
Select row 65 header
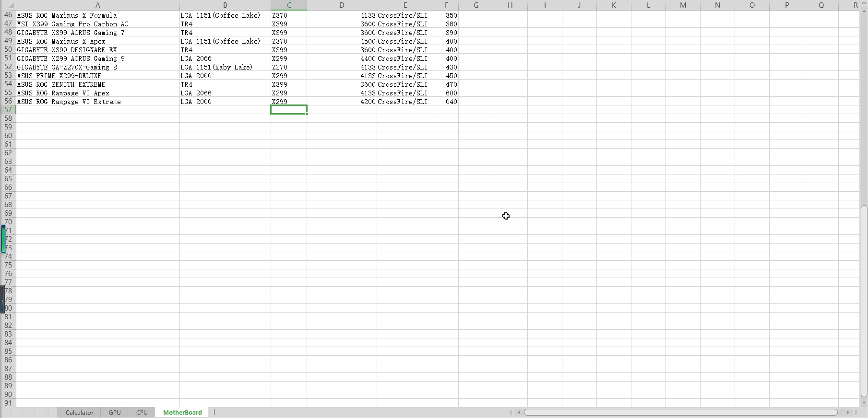pyautogui.click(x=8, y=179)
